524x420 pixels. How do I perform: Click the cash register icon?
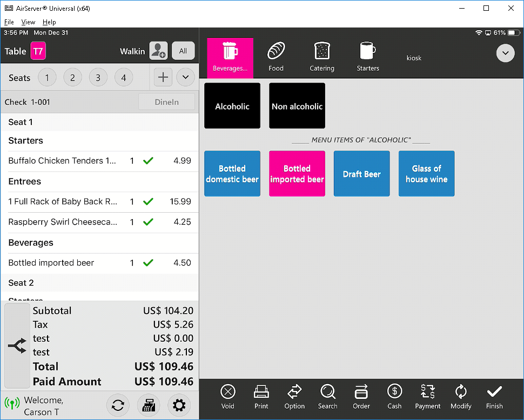[x=148, y=405]
